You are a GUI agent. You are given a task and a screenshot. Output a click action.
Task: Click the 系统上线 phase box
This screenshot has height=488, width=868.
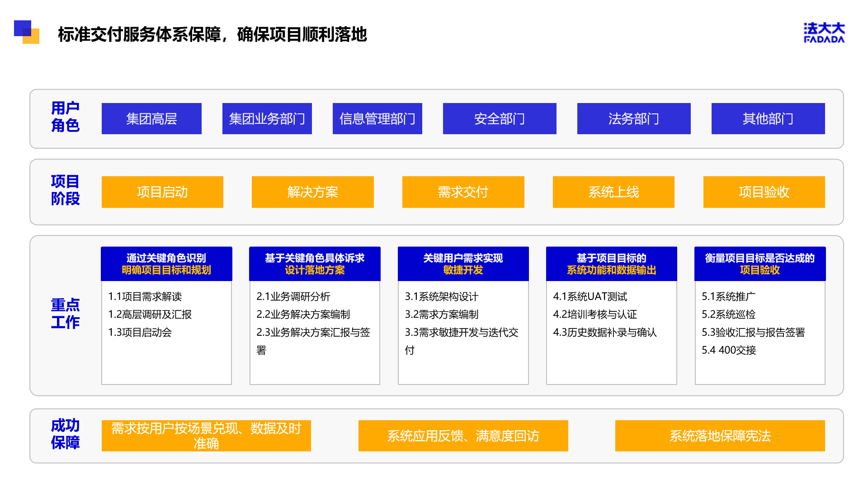(613, 192)
